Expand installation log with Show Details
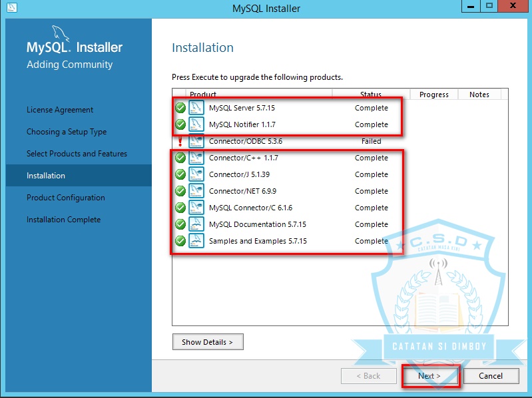The height and width of the screenshot is (398, 532). (208, 341)
